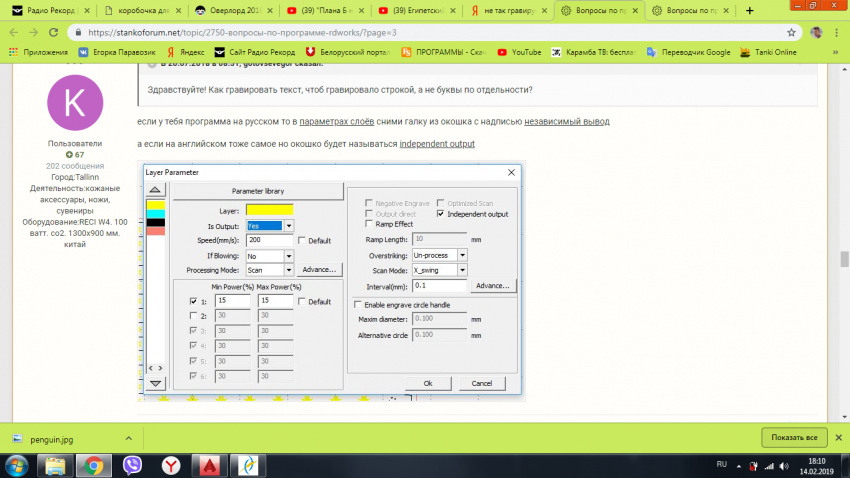The height and width of the screenshot is (478, 850).
Task: Switch to the Радио Рекорд tab
Action: coord(47,10)
